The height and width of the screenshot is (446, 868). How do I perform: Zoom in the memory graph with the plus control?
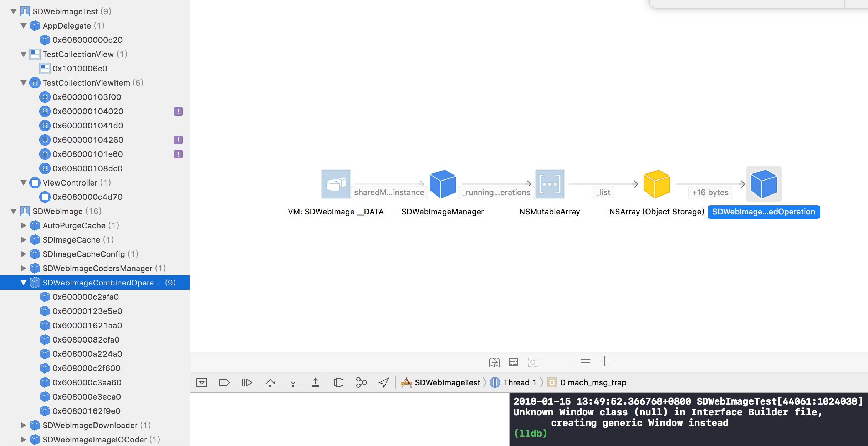tap(605, 361)
